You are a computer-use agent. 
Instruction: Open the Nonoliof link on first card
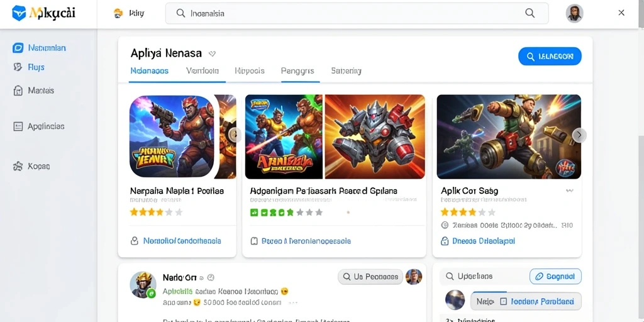pyautogui.click(x=182, y=241)
